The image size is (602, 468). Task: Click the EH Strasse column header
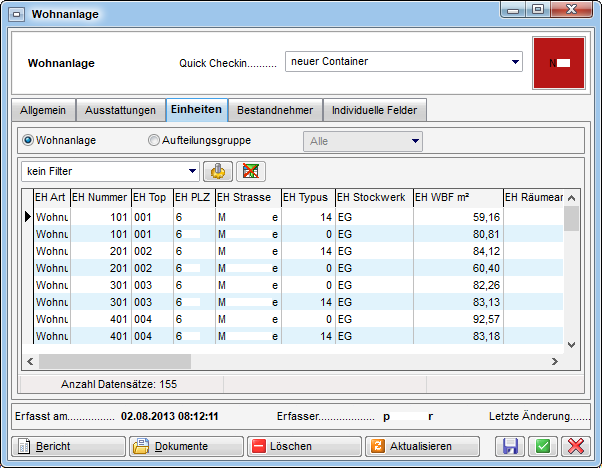pos(248,197)
